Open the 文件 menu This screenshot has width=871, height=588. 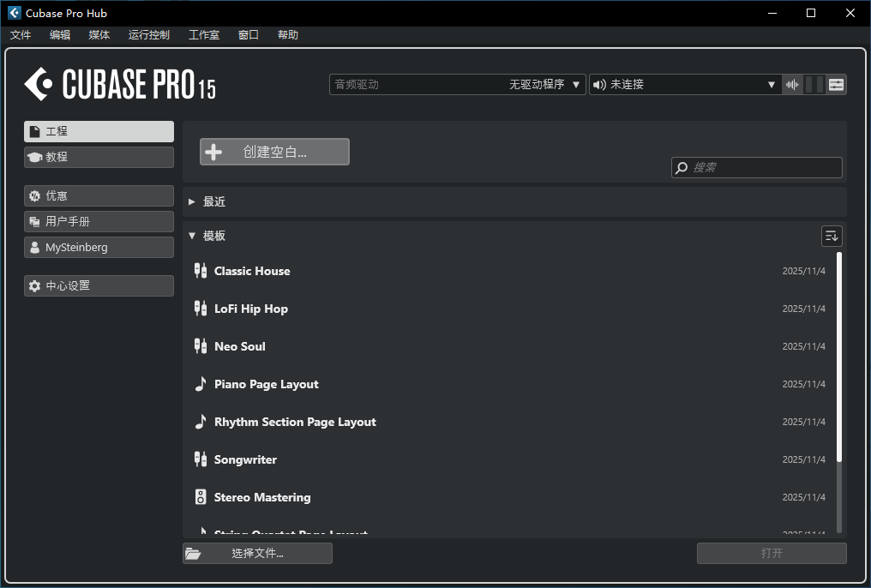[x=21, y=35]
